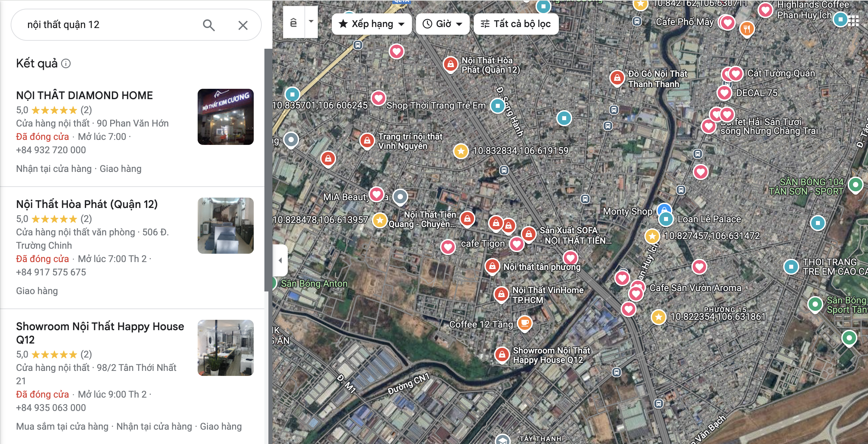Expand the arrow next to the printer icon

click(x=311, y=22)
